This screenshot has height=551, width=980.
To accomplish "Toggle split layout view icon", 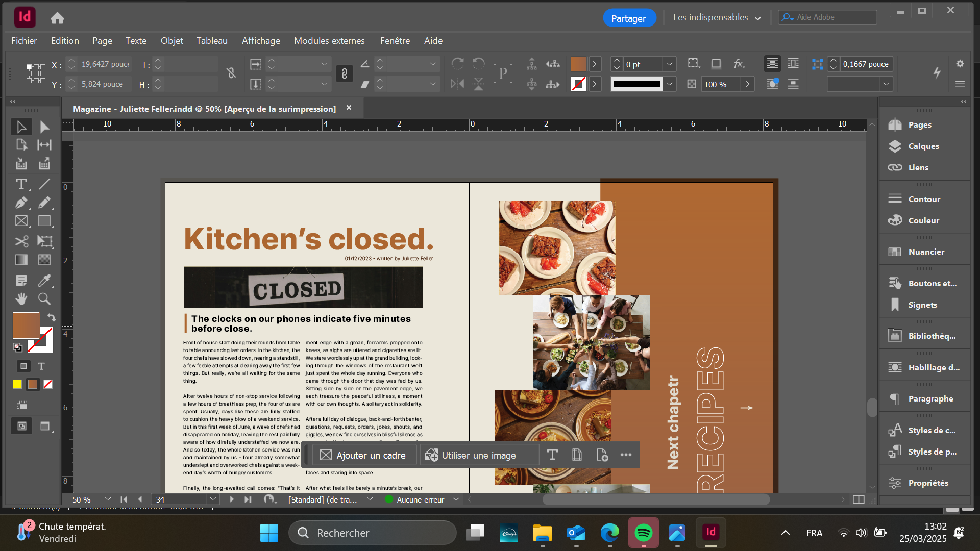I will click(859, 499).
